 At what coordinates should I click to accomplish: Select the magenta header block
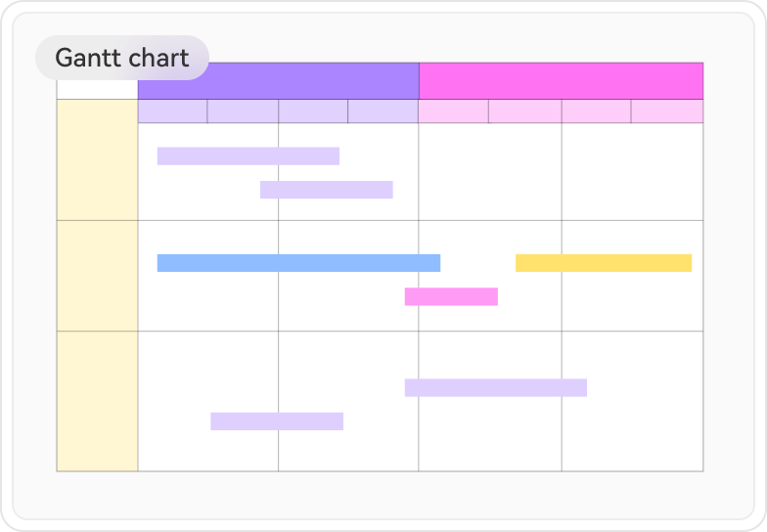(561, 81)
